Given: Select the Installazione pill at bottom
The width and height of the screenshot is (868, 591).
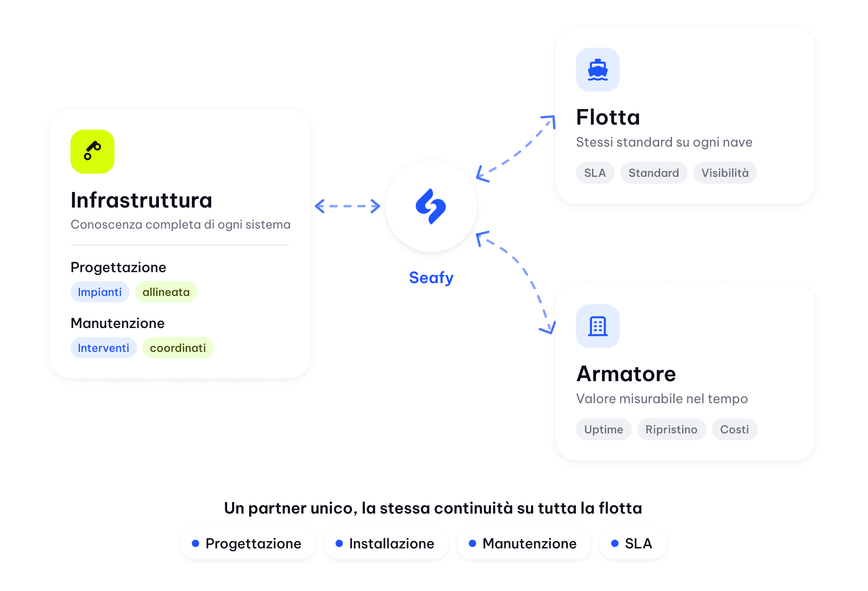Looking at the screenshot, I should point(386,543).
